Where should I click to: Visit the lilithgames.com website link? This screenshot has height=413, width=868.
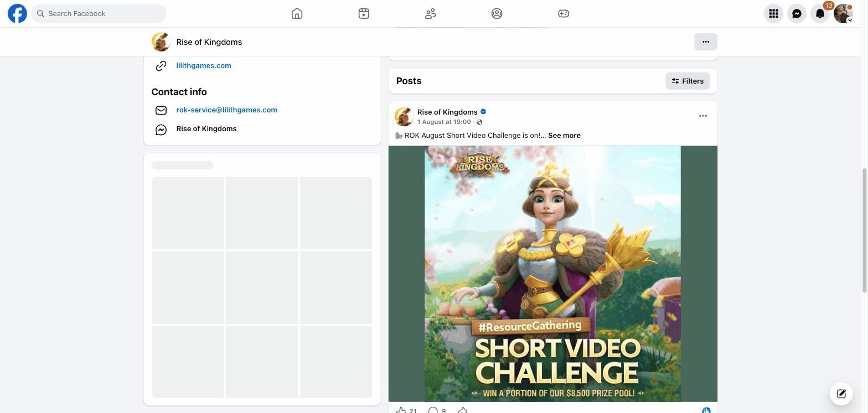click(x=204, y=65)
